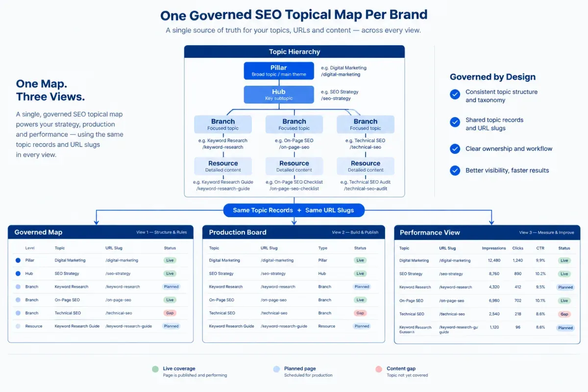This screenshot has height=392, width=588.
Task: Click the blue Planned page legend dot
Action: [276, 369]
